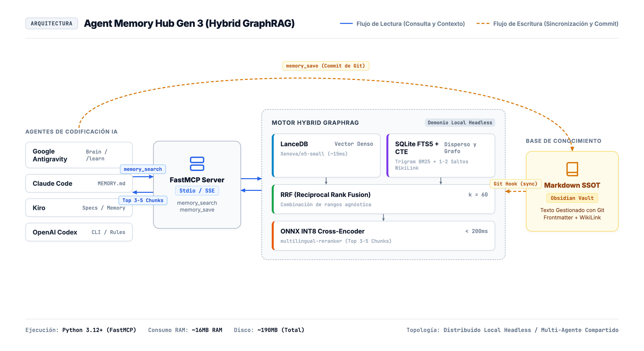Click the ~16MB RAM footer value

click(x=207, y=330)
